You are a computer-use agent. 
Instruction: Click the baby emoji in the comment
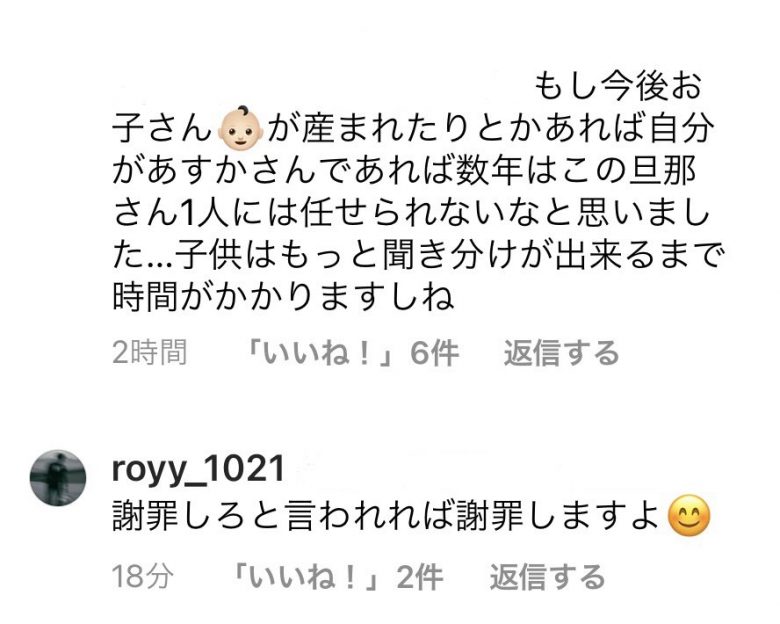241,129
